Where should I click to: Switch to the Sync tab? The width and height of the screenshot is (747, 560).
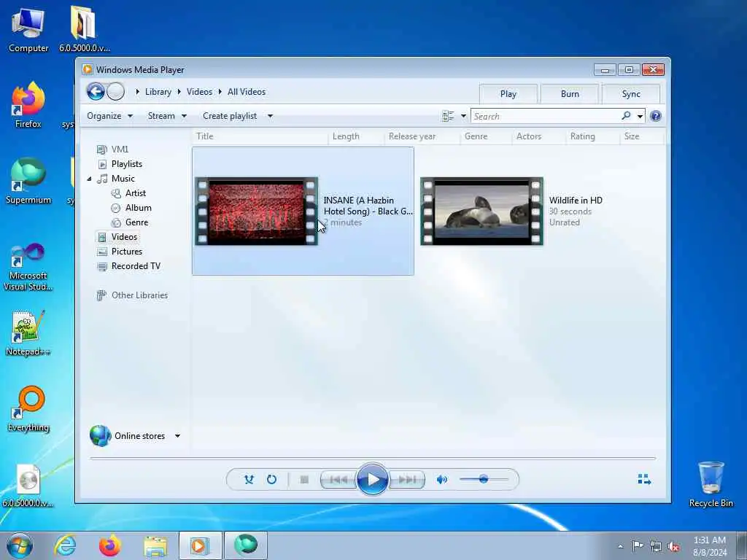631,94
